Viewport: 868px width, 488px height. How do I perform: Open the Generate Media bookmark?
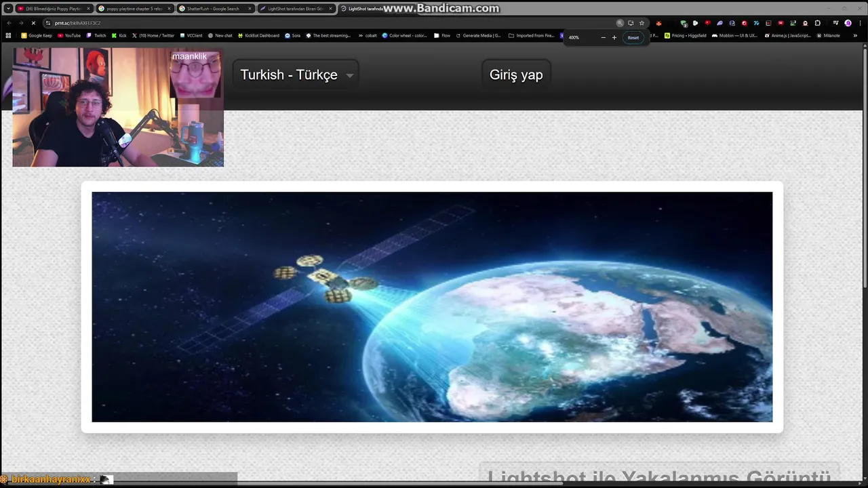pos(478,35)
